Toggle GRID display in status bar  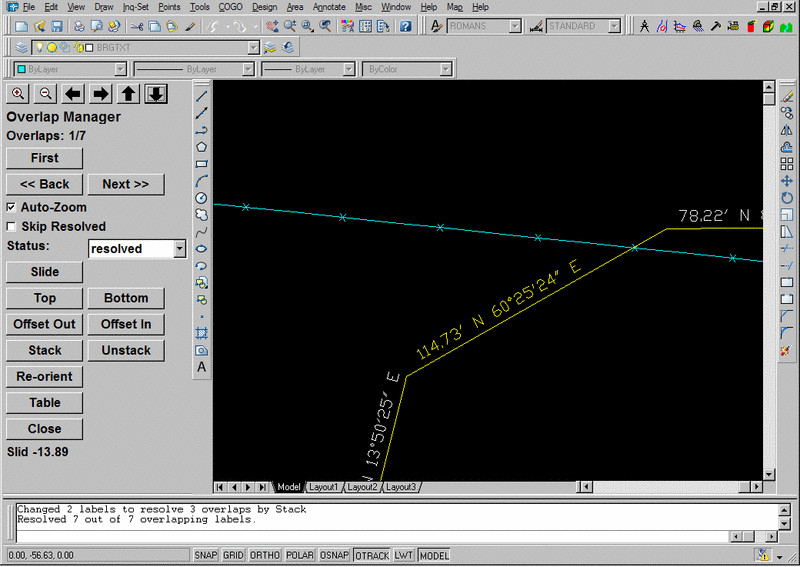[x=233, y=555]
